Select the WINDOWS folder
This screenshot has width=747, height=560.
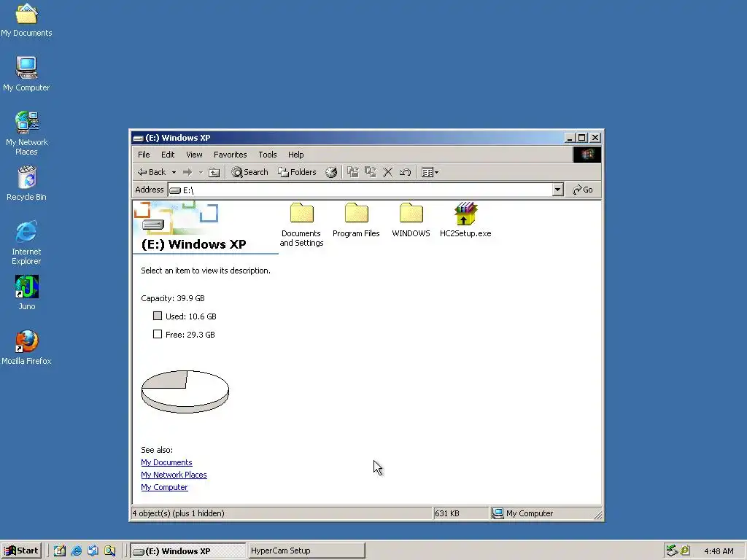pyautogui.click(x=411, y=220)
